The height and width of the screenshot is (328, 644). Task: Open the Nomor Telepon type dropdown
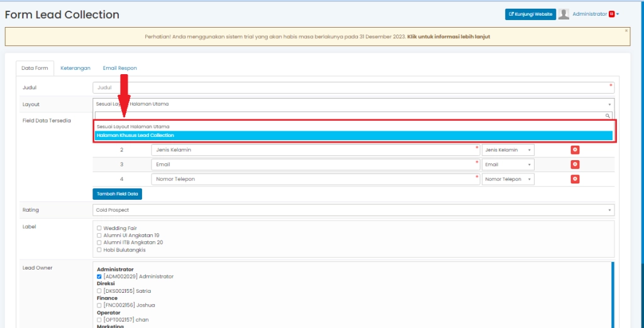click(508, 179)
